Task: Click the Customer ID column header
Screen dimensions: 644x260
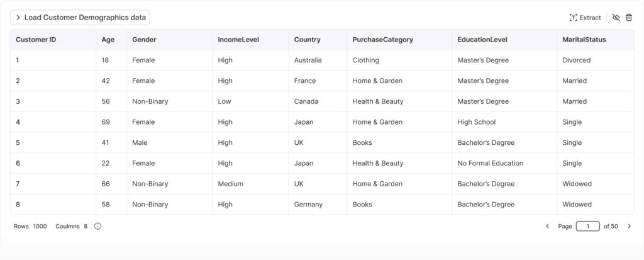Action: pos(36,40)
